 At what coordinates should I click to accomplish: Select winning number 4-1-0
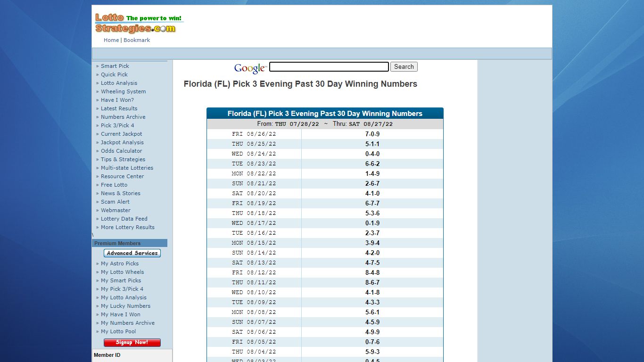[372, 193]
